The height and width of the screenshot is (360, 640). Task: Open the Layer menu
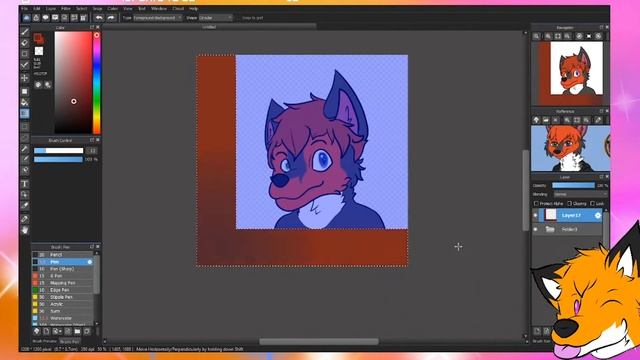[x=51, y=9]
